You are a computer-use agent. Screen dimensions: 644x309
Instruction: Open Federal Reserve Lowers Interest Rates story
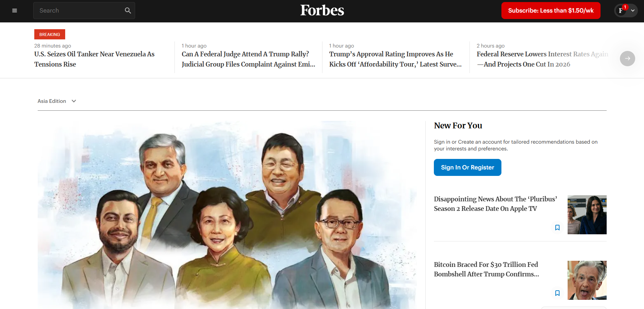[542, 59]
